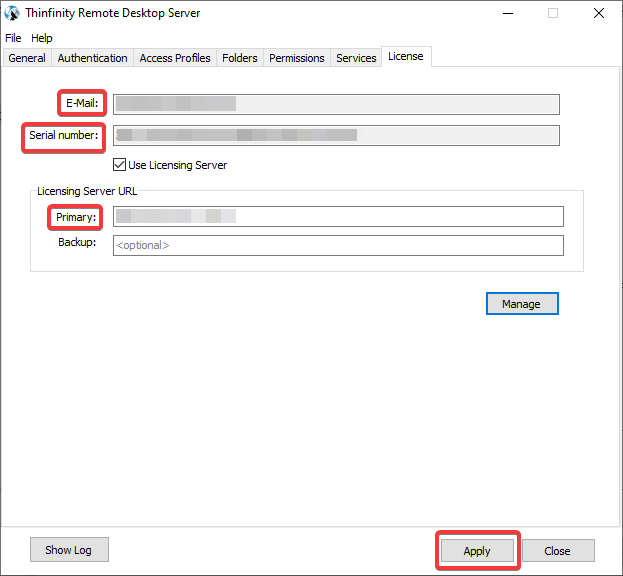
Task: Switch to the General tab
Action: (27, 58)
